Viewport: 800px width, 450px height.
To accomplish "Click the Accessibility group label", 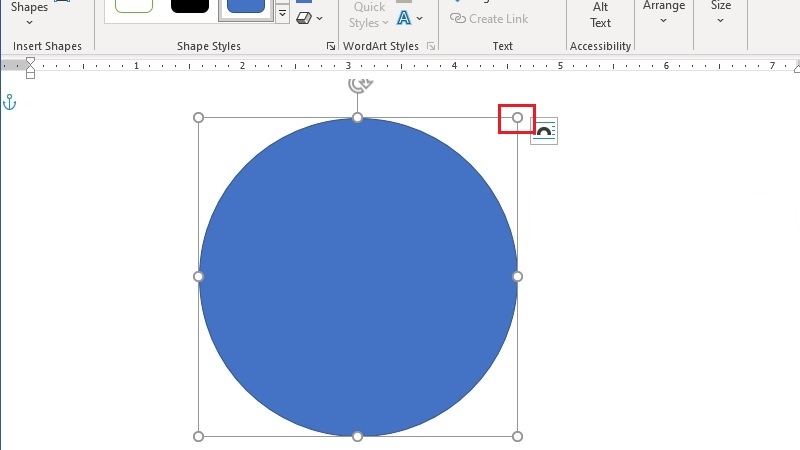I will point(600,46).
